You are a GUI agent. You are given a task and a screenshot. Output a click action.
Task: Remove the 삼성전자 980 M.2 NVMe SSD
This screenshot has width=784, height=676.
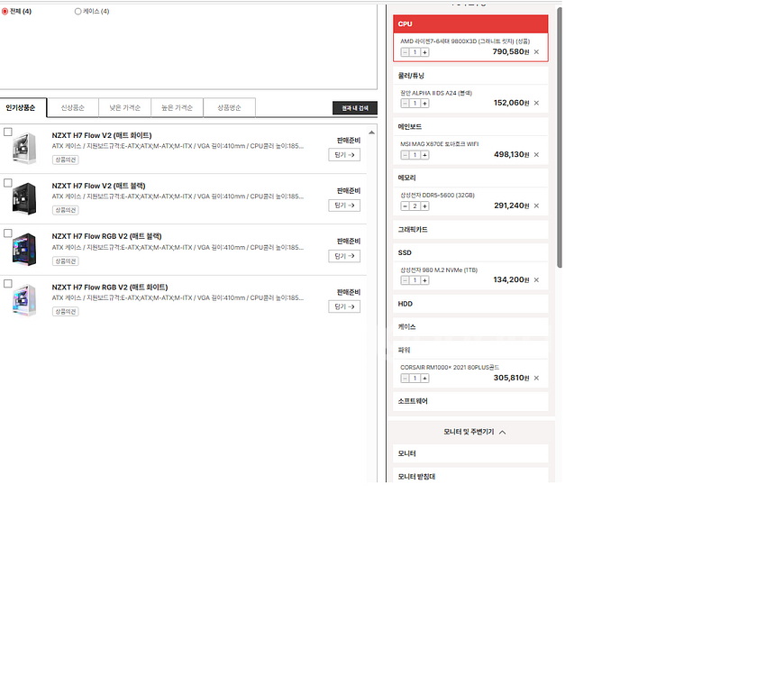(536, 280)
